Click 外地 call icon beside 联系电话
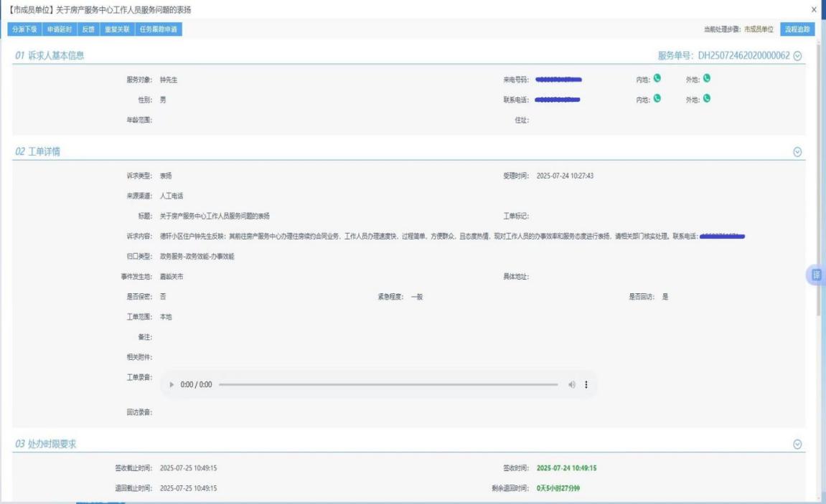 (x=706, y=99)
